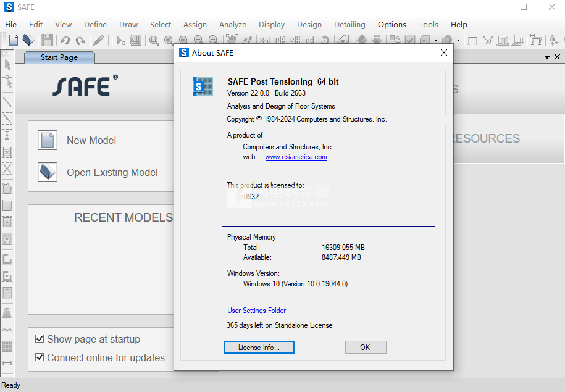Expand the dropdown arrow beside shaded sphere icon
This screenshot has width=565, height=392.
458,40
